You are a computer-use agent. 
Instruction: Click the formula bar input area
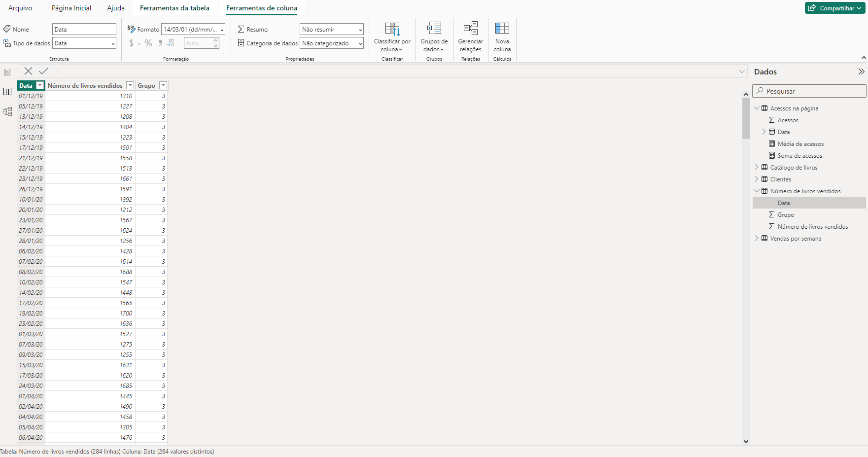click(398, 71)
